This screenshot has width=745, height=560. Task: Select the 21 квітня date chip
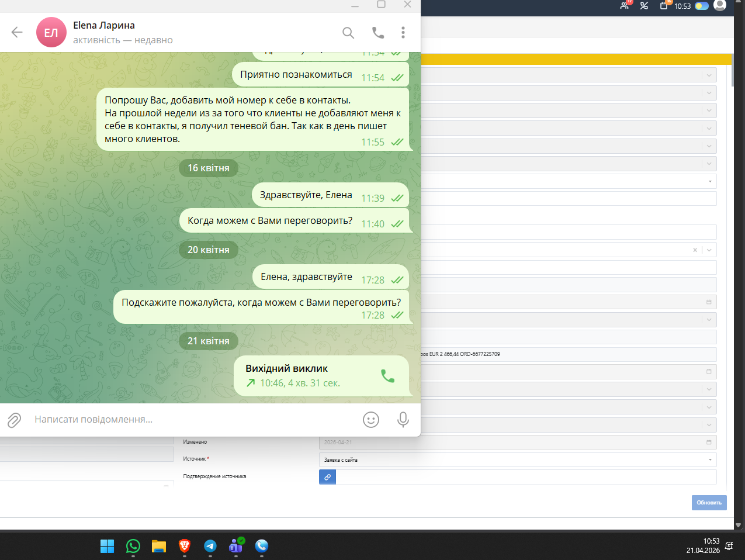point(209,341)
